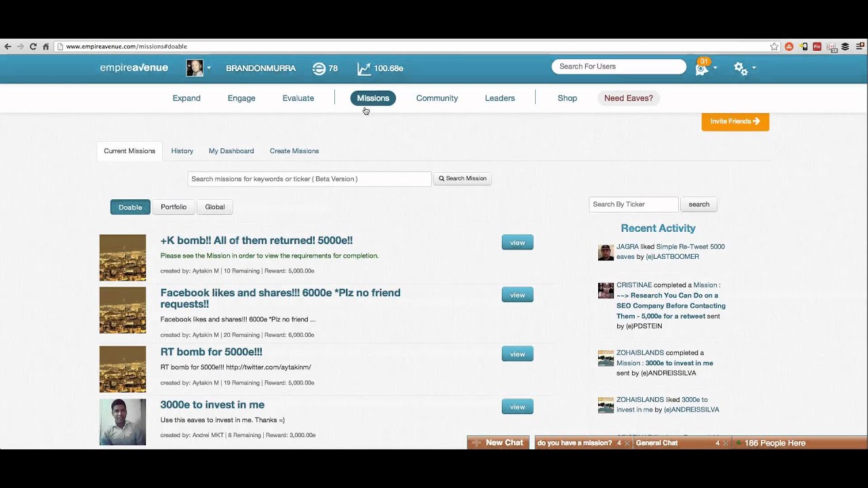Click the Search For Users field

point(619,66)
